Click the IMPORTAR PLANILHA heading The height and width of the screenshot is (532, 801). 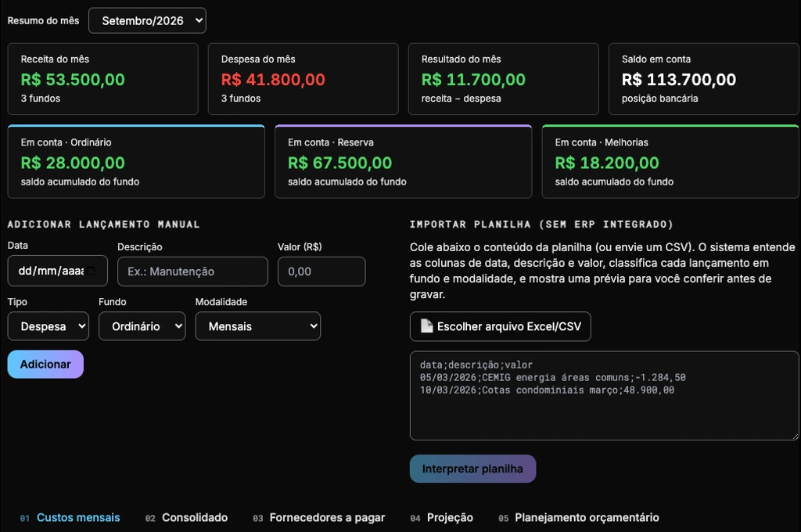click(x=541, y=225)
